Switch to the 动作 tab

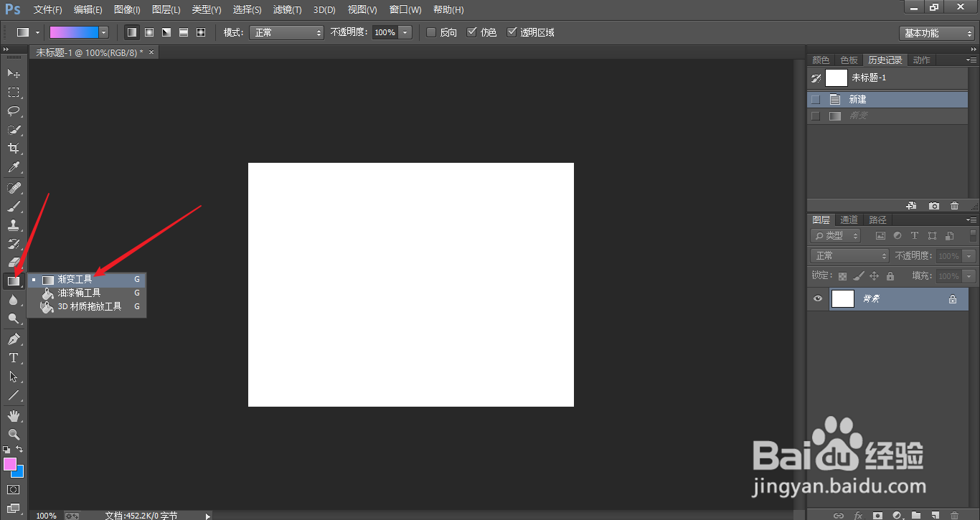click(x=922, y=60)
